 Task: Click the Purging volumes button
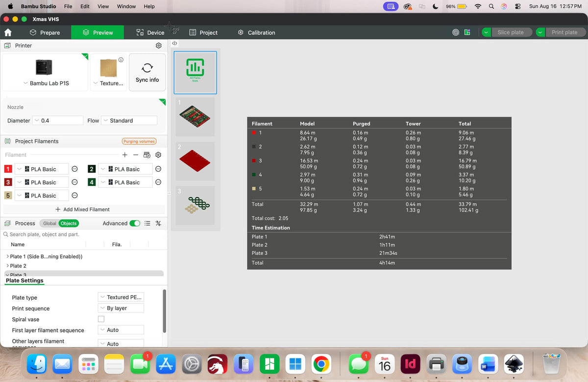[139, 141]
